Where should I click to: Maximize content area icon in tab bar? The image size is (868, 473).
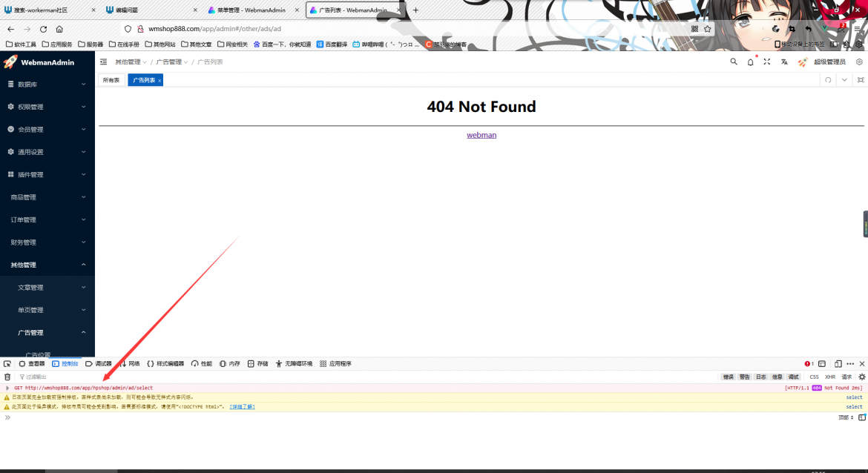click(861, 80)
